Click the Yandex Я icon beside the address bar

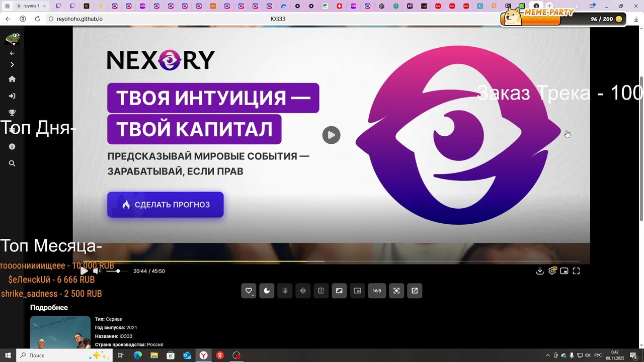coord(23,19)
